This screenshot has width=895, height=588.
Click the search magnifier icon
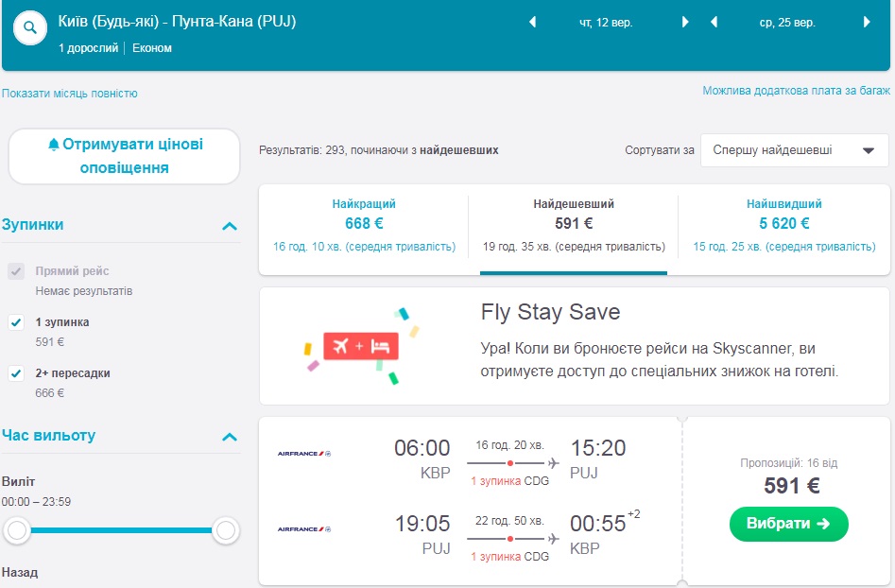(30, 28)
